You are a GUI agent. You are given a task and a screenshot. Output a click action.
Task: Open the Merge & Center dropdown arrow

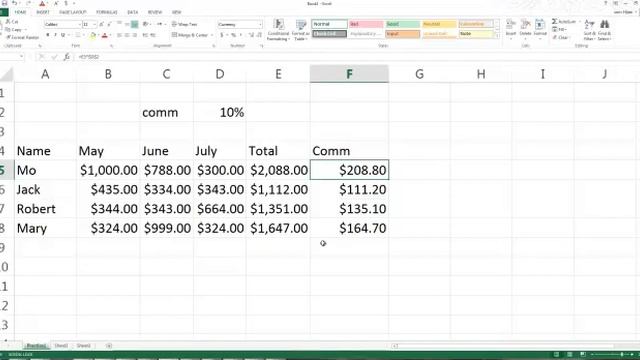(211, 35)
